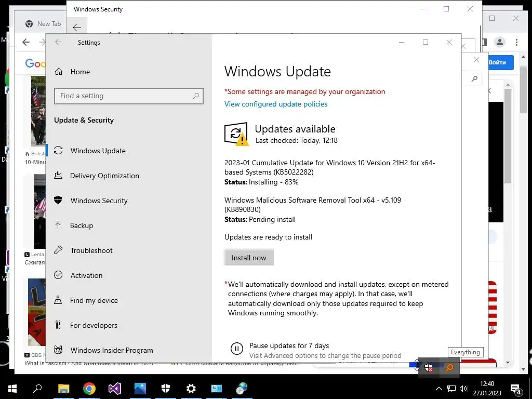Image resolution: width=532 pixels, height=399 pixels.
Task: Click the Backup upload arrow icon
Action: (58, 225)
